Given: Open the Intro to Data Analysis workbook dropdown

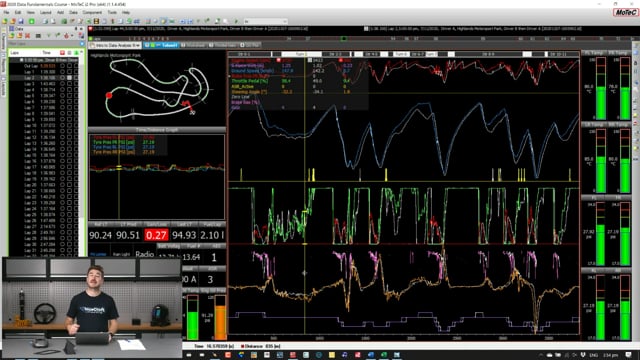Looking at the screenshot, I should click(x=139, y=45).
